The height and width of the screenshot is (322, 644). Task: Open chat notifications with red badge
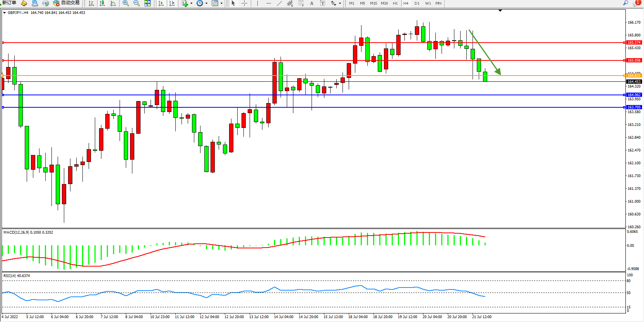636,3
